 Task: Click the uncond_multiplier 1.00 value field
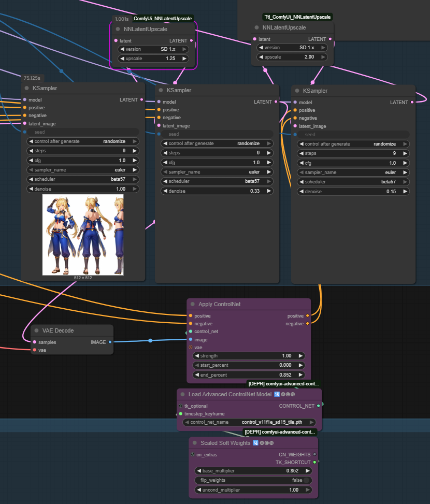[253, 490]
